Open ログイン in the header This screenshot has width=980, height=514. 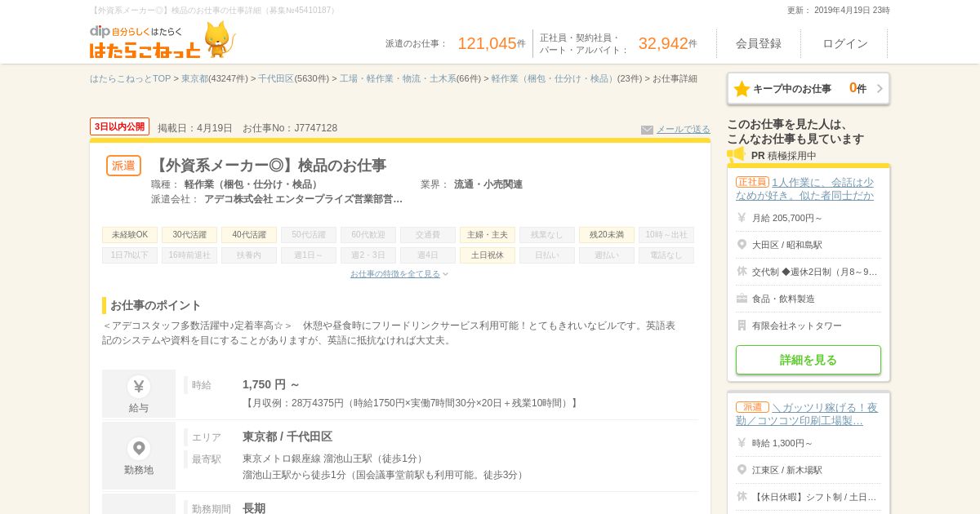(844, 43)
